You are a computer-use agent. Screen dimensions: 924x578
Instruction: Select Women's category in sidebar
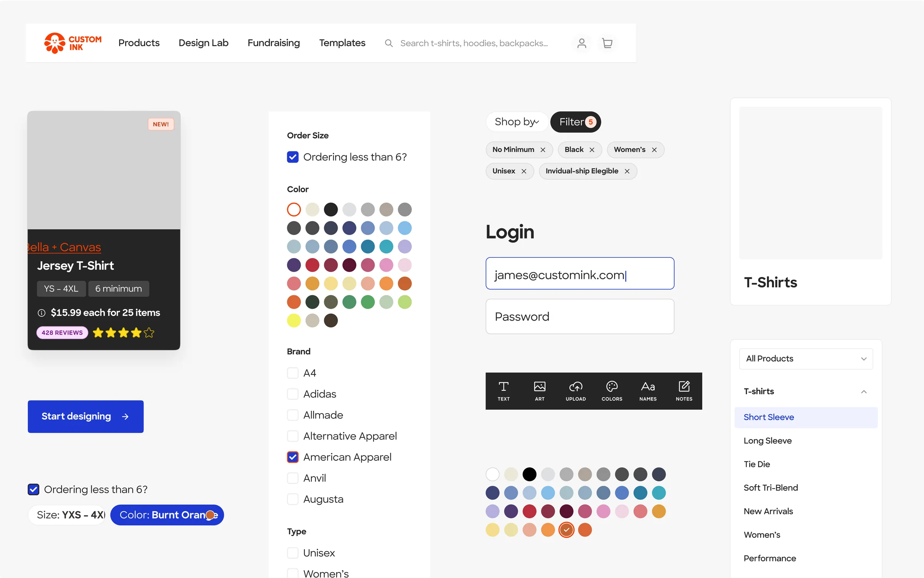click(762, 535)
